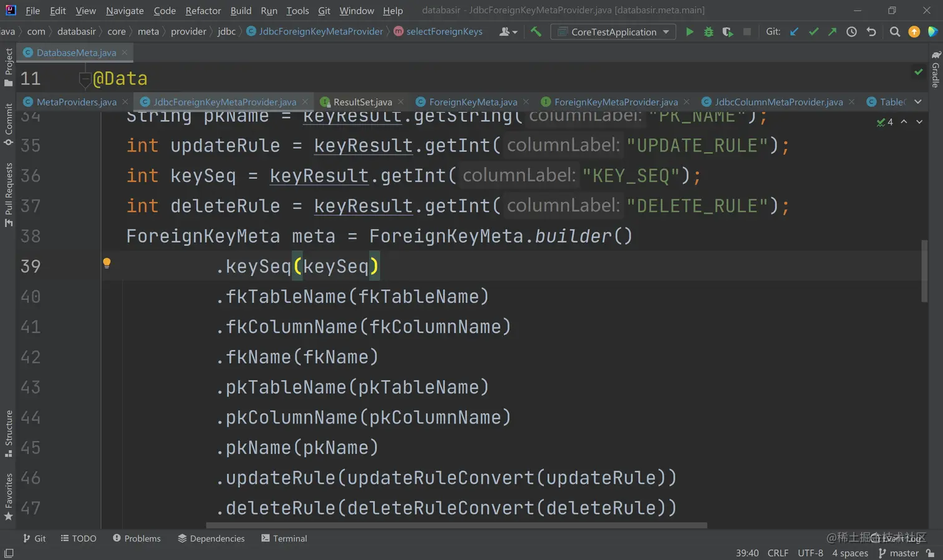Rollback changes with the undo arrow icon
Image resolution: width=943 pixels, height=560 pixels.
point(871,32)
